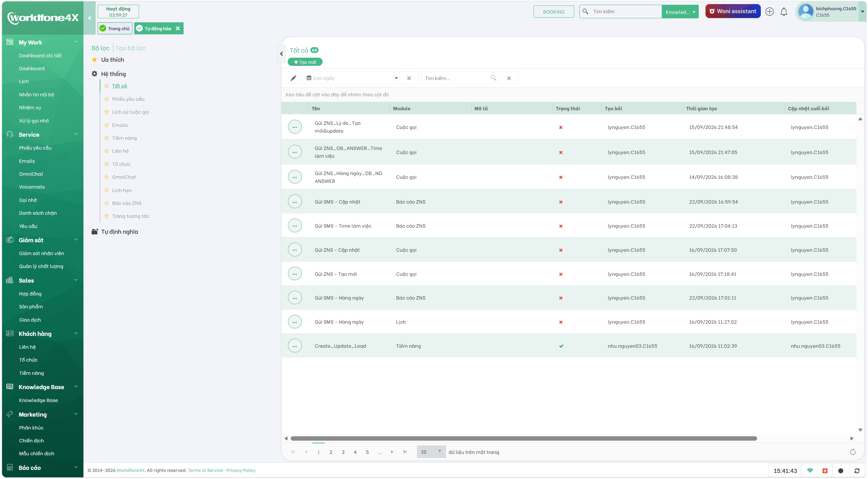Open OmniChat under Service
The height and width of the screenshot is (479, 868).
pos(31,174)
